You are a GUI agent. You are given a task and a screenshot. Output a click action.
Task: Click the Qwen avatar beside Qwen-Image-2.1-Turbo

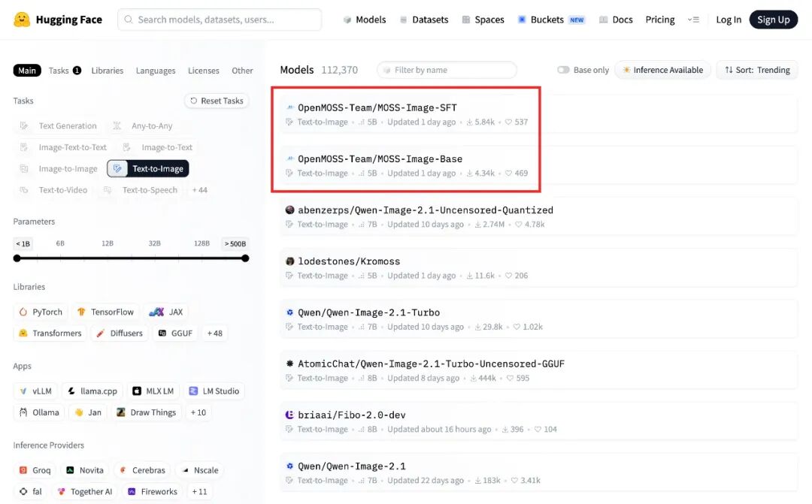pos(290,312)
